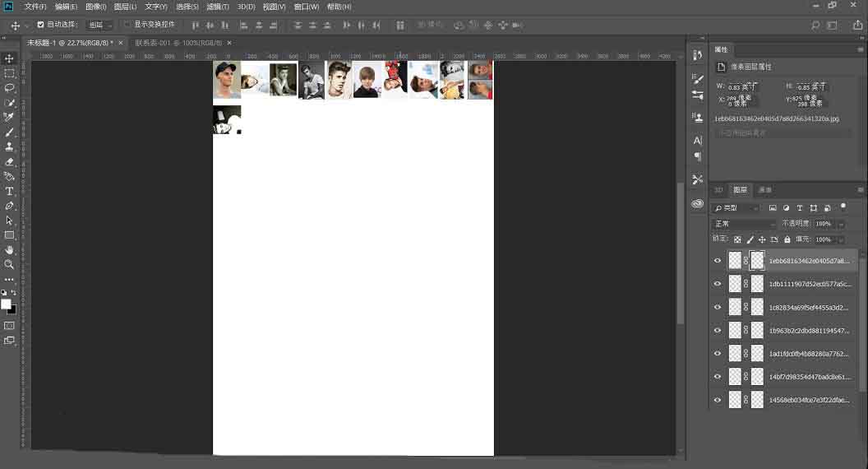Toggle layer filtering on/off switch
868x469 pixels.
coord(843,207)
